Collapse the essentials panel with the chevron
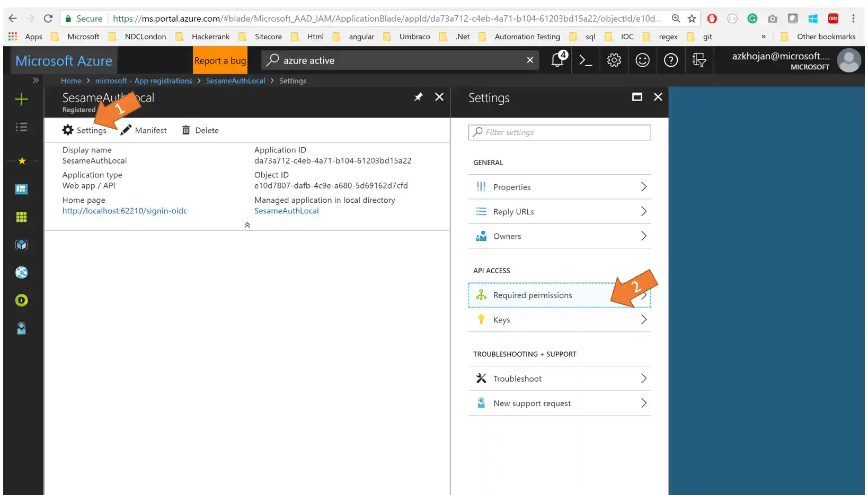The width and height of the screenshot is (868, 495). pos(247,224)
